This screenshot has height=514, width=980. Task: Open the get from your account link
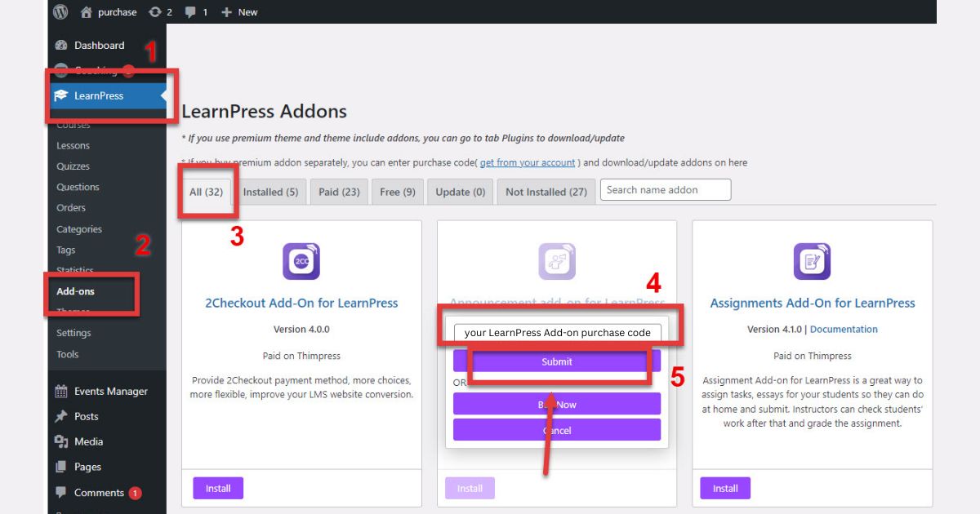(x=528, y=163)
